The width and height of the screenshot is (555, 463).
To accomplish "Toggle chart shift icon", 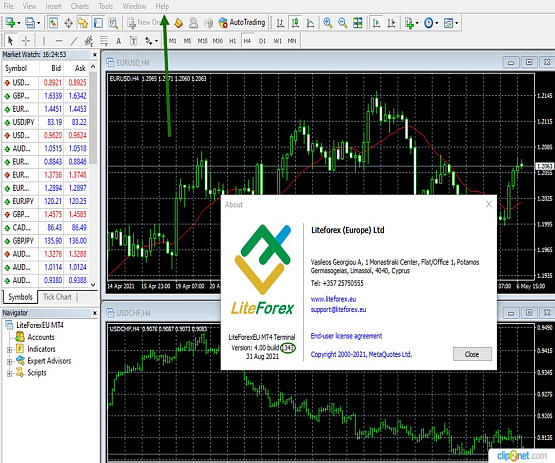I will click(391, 23).
